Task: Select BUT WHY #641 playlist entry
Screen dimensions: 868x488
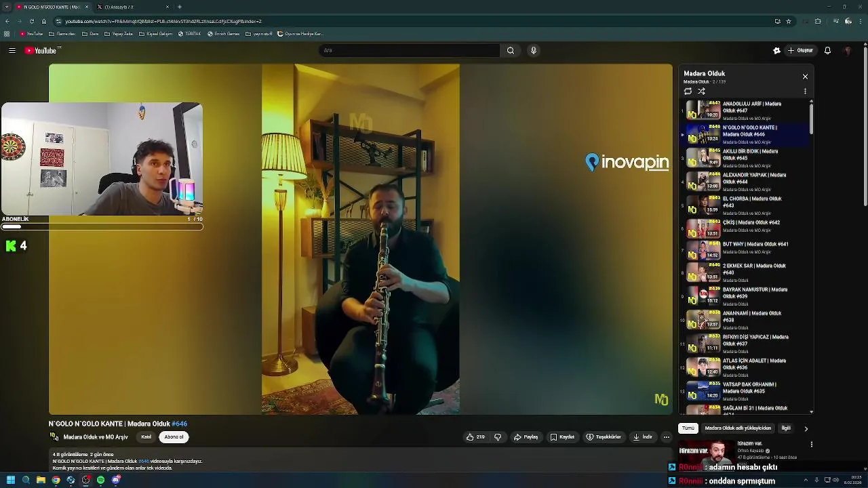Action: [x=745, y=249]
